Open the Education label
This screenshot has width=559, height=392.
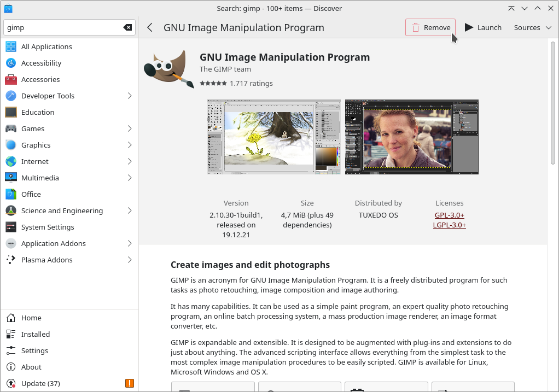point(38,112)
